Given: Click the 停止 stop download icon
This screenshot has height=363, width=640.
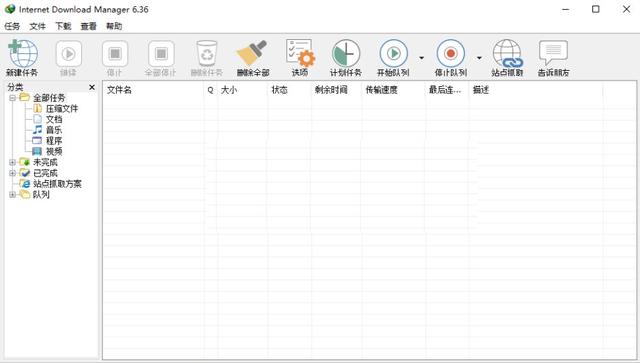Looking at the screenshot, I should pyautogui.click(x=115, y=53).
